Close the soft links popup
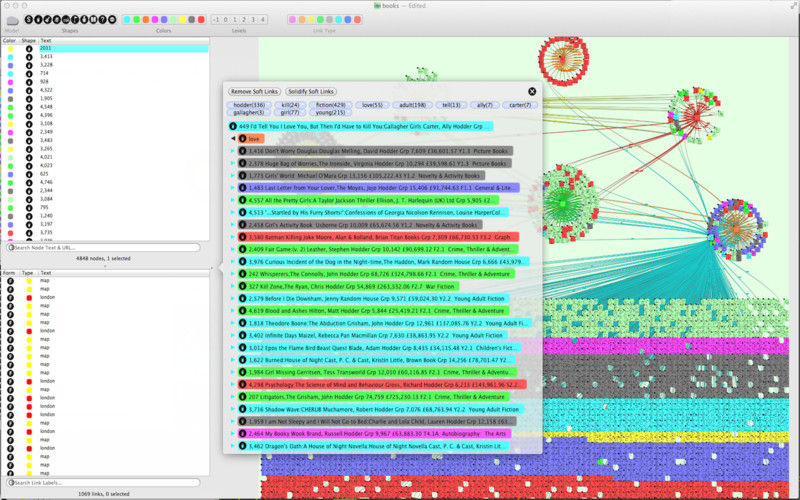 coord(532,91)
